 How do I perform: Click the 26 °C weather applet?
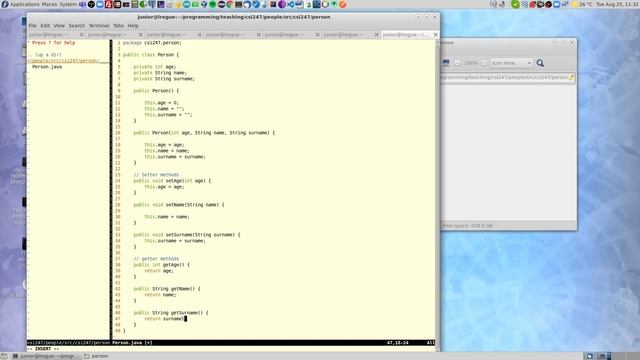click(583, 4)
